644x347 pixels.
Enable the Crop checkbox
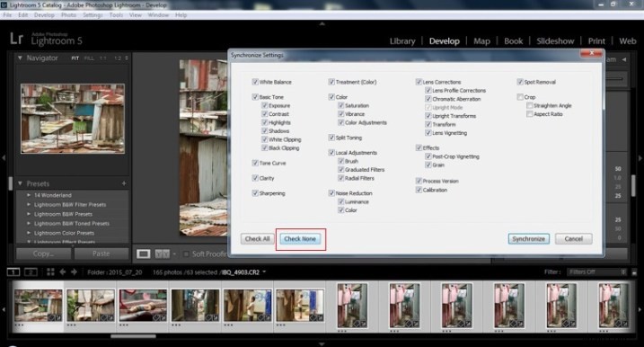click(520, 97)
